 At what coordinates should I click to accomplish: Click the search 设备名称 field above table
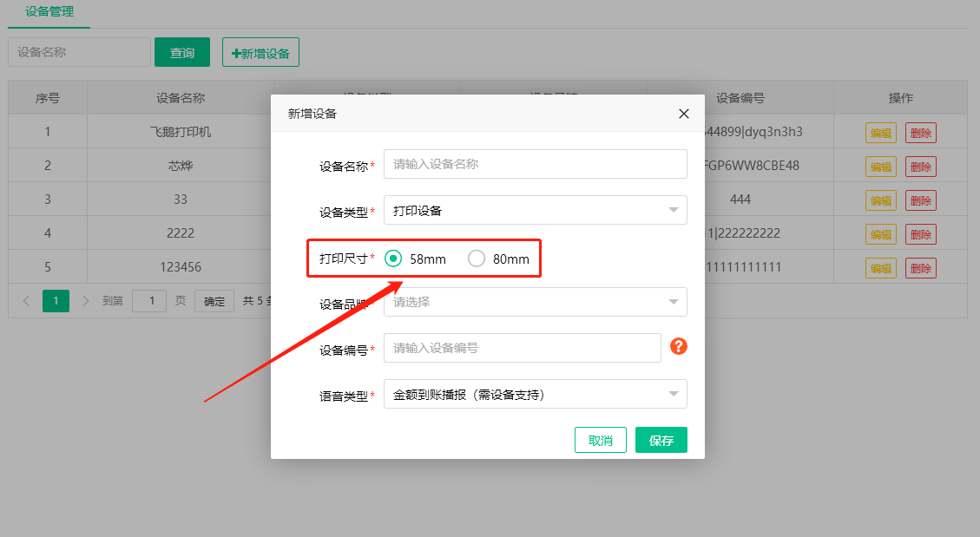[x=79, y=52]
